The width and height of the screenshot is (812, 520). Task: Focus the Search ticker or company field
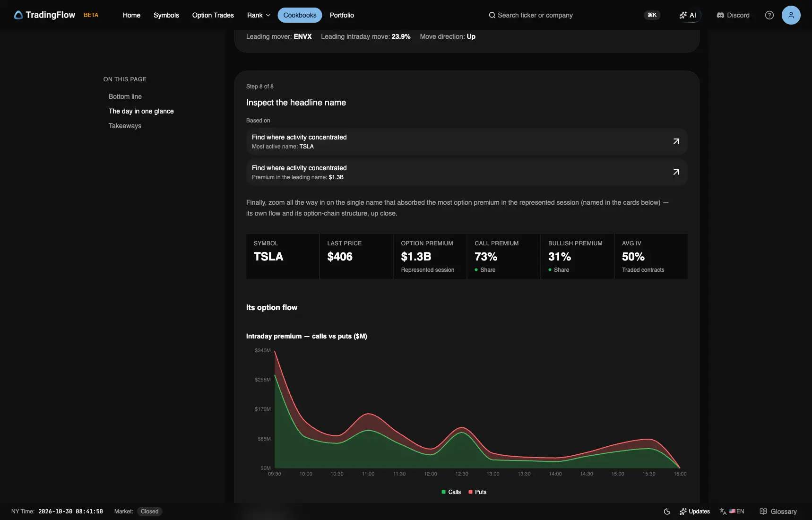click(x=535, y=15)
